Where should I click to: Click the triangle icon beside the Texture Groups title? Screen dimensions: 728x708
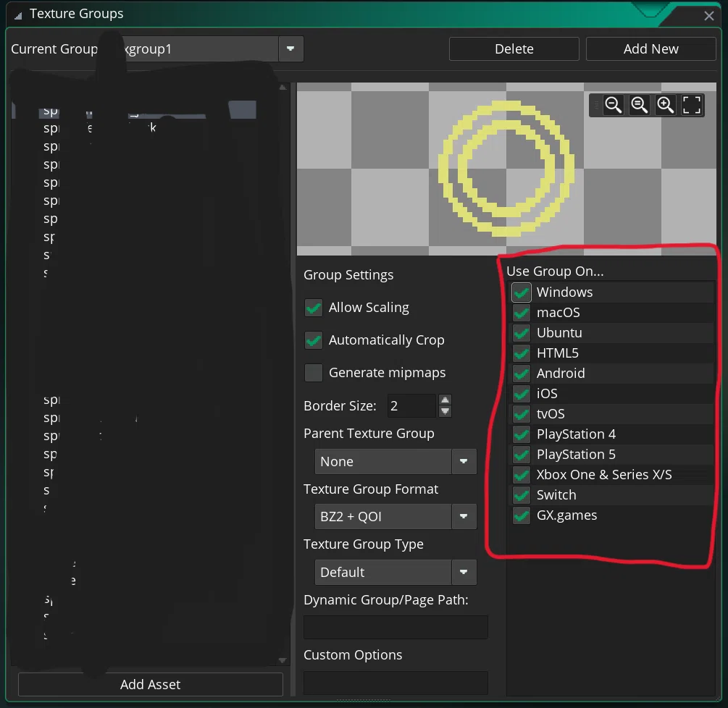18,16
